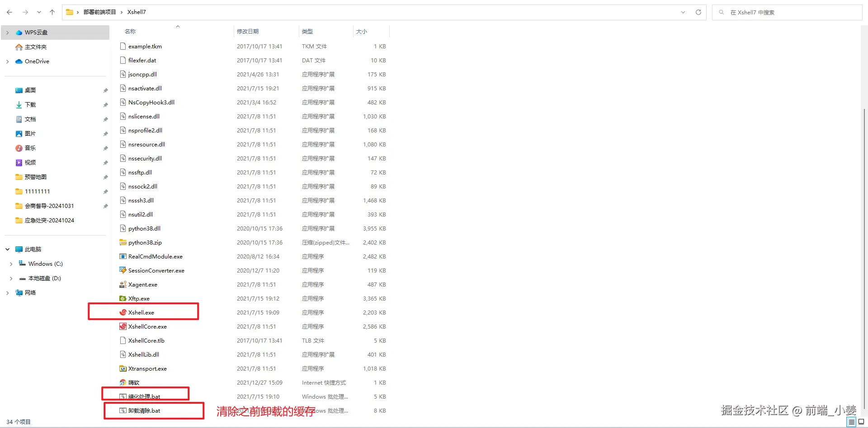This screenshot has height=428, width=868.
Task: Go back using the back arrow
Action: click(x=9, y=12)
